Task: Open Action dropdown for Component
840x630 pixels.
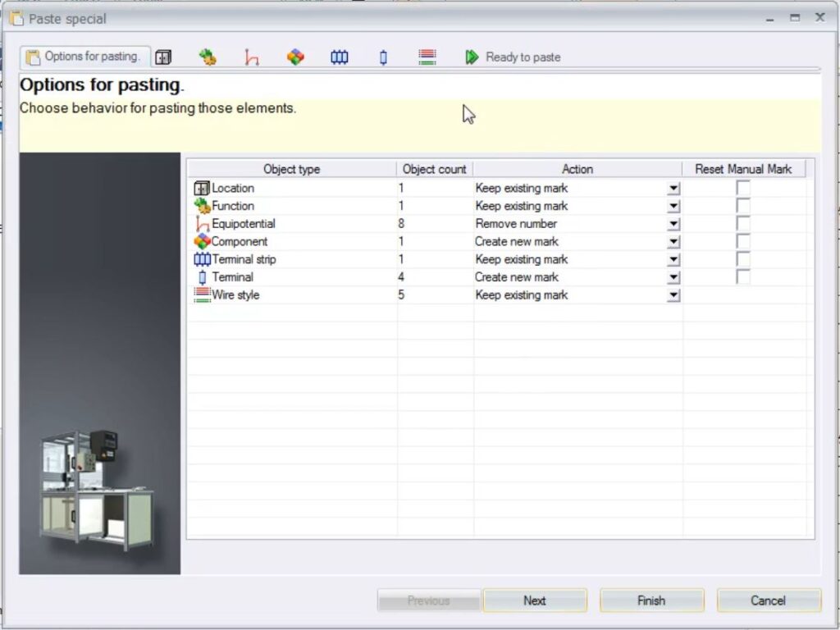Action: click(x=674, y=242)
